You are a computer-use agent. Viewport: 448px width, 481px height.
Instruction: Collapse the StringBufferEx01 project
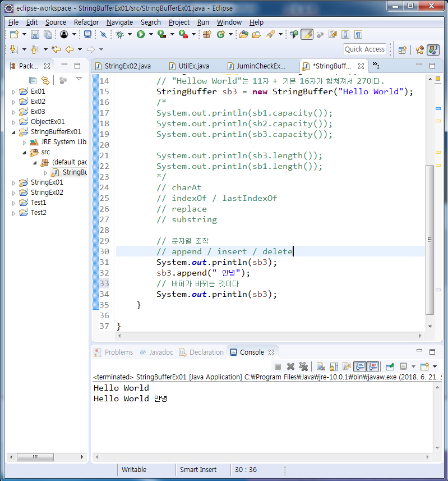pyautogui.click(x=13, y=132)
